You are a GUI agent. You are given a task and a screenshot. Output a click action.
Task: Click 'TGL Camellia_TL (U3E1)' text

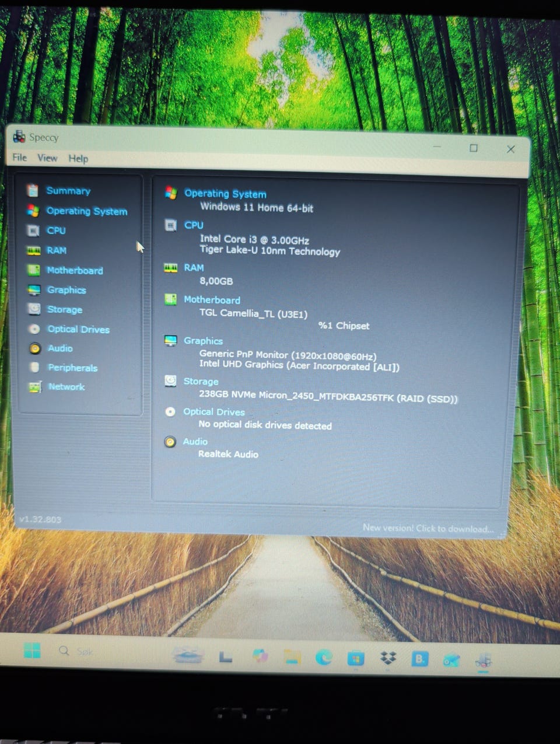click(x=253, y=313)
